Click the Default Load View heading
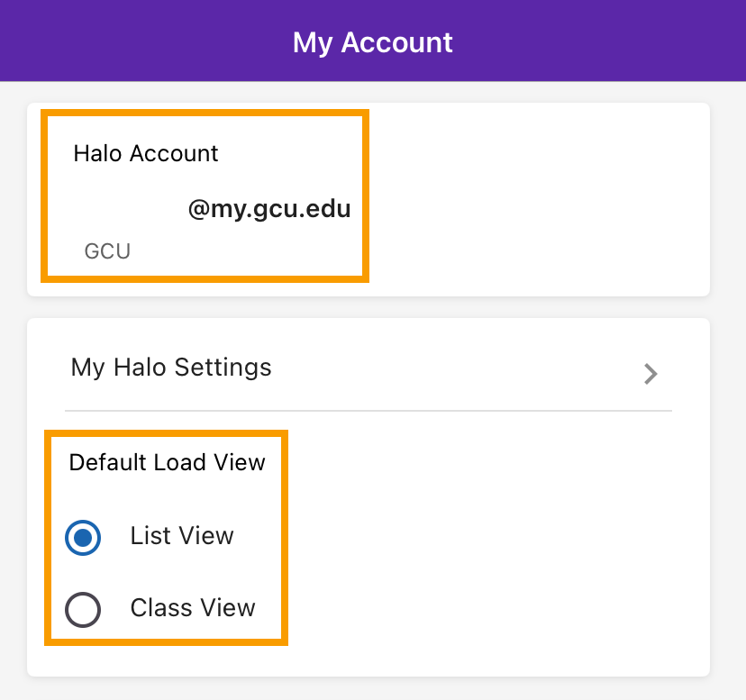The height and width of the screenshot is (700, 746). [168, 462]
